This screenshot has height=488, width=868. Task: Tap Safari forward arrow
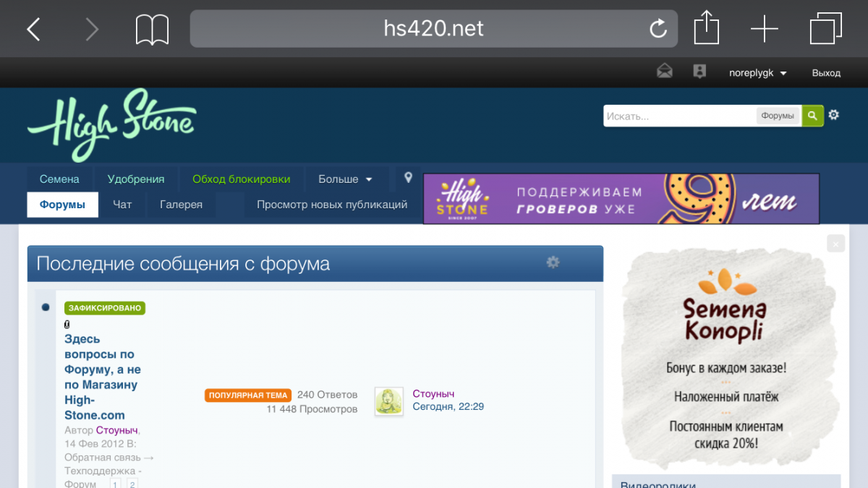click(x=91, y=29)
